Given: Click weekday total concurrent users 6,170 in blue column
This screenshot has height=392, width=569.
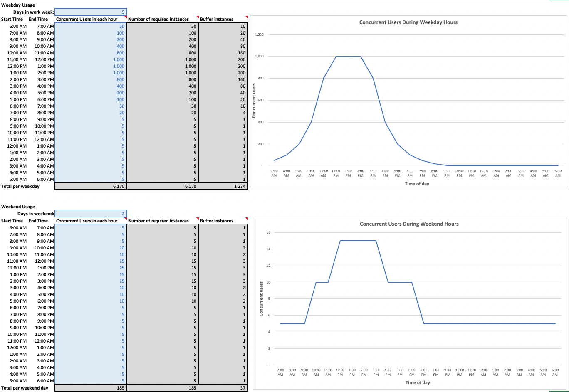Looking at the screenshot, I should pos(91,186).
